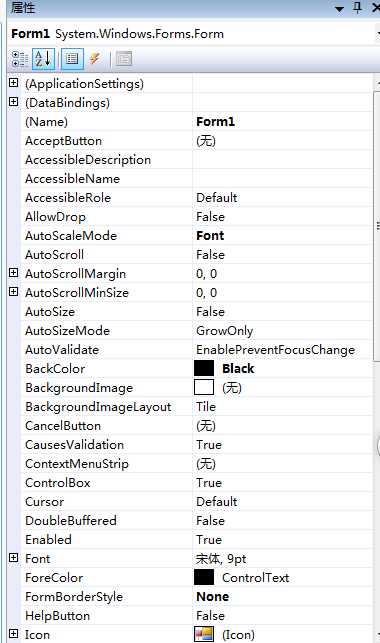
Task: Click the ForeColor ControlText swatch
Action: point(204,577)
